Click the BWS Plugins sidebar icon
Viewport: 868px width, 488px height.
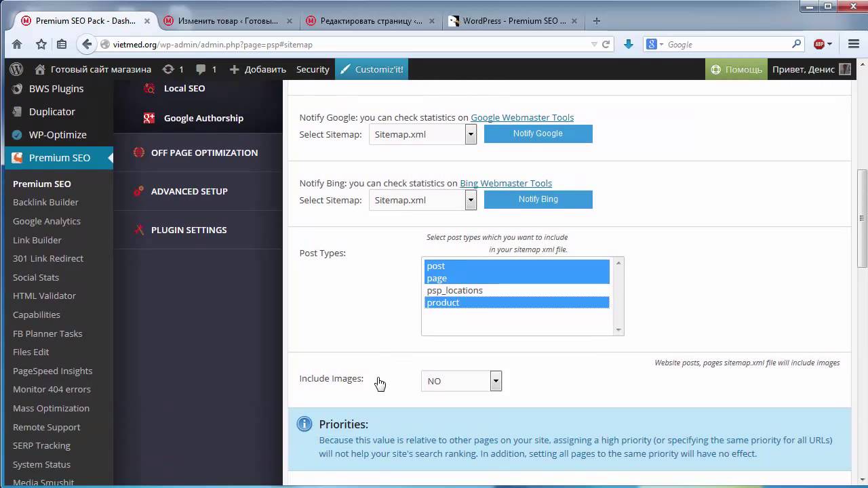click(x=17, y=89)
